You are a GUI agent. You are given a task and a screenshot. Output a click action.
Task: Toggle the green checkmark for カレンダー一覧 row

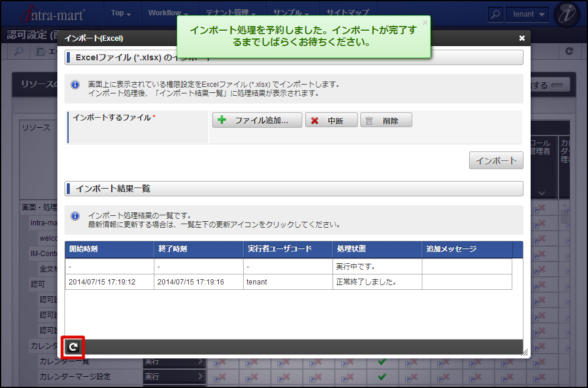[x=383, y=361]
